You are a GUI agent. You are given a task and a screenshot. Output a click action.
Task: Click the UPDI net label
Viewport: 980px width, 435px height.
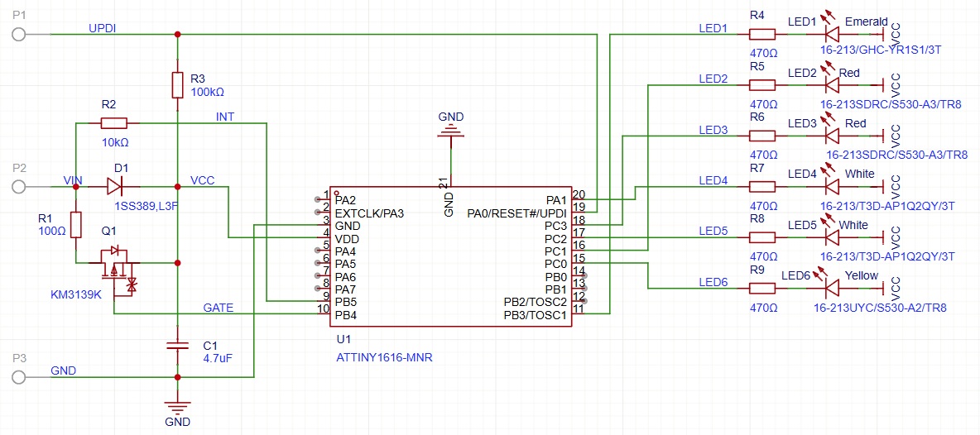click(102, 28)
